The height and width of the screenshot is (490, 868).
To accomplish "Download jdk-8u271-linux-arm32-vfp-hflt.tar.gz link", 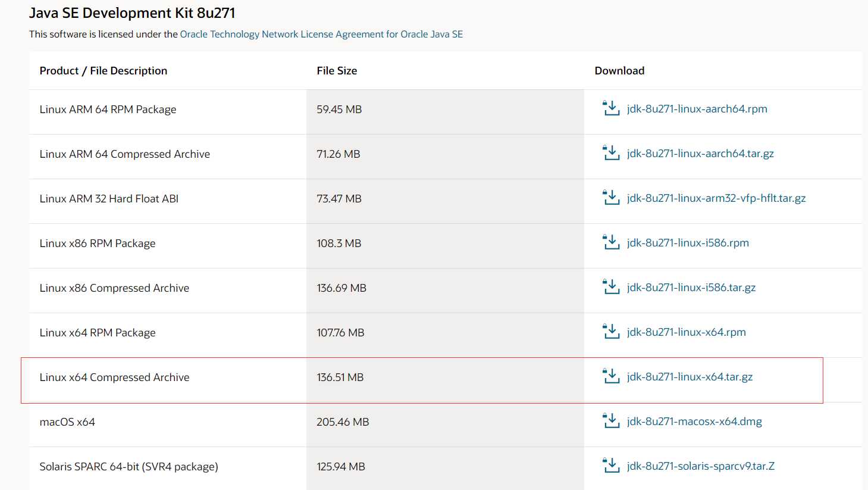I will 716,198.
